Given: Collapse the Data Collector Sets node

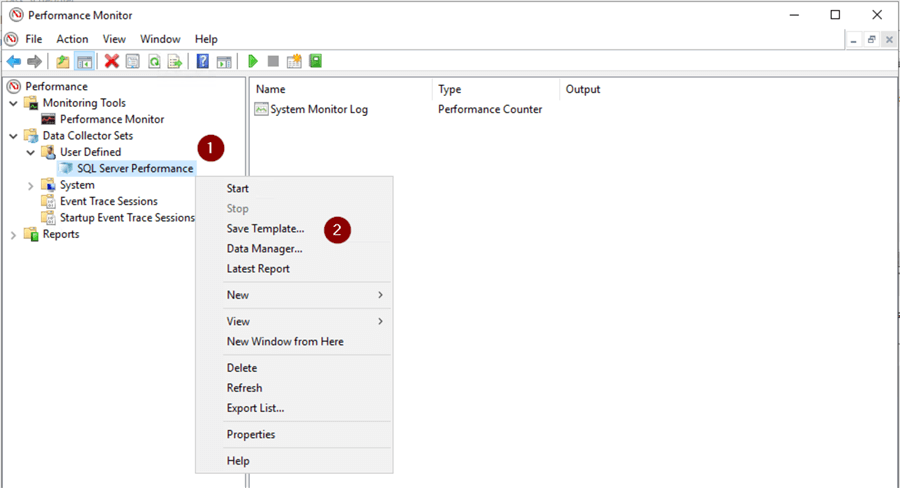Looking at the screenshot, I should [x=13, y=136].
